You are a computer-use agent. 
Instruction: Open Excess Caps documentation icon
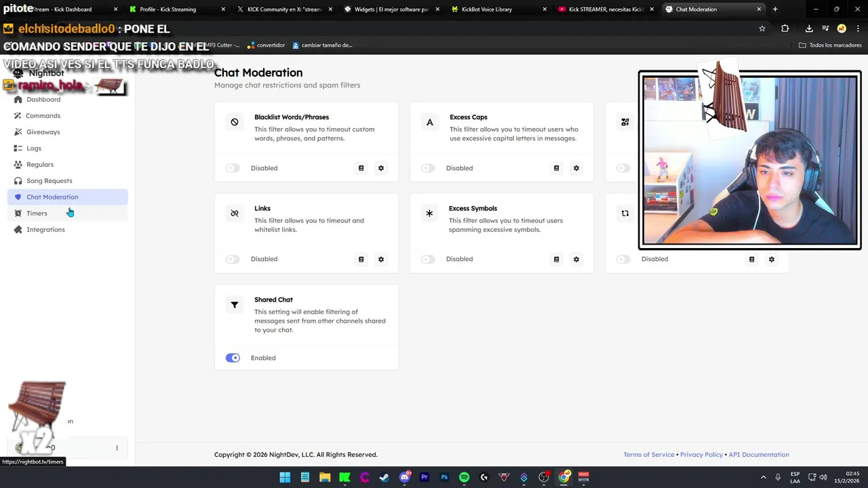pos(556,168)
